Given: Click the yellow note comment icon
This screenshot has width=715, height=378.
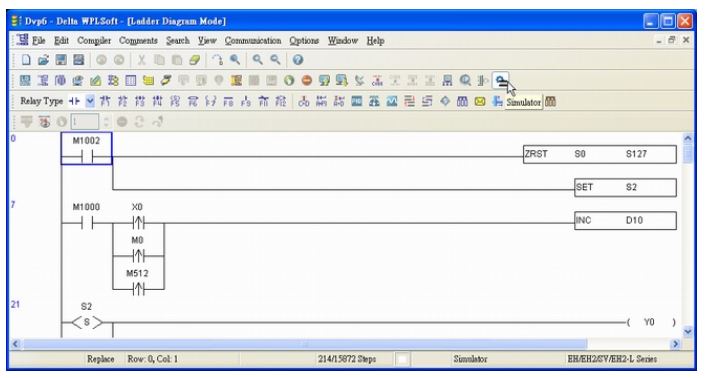Looking at the screenshot, I should [x=148, y=81].
